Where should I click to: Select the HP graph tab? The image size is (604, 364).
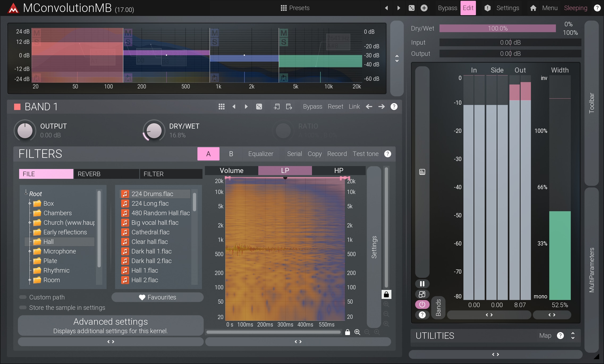point(339,171)
